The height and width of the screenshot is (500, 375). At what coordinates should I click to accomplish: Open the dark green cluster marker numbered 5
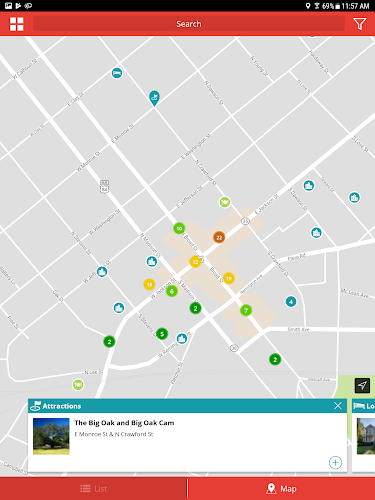coord(162,333)
